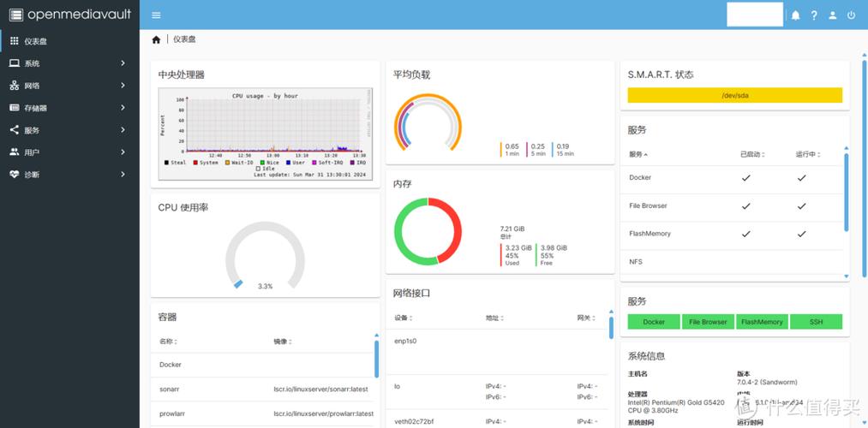Sort network interfaces by 地址
The width and height of the screenshot is (868, 428).
(494, 318)
